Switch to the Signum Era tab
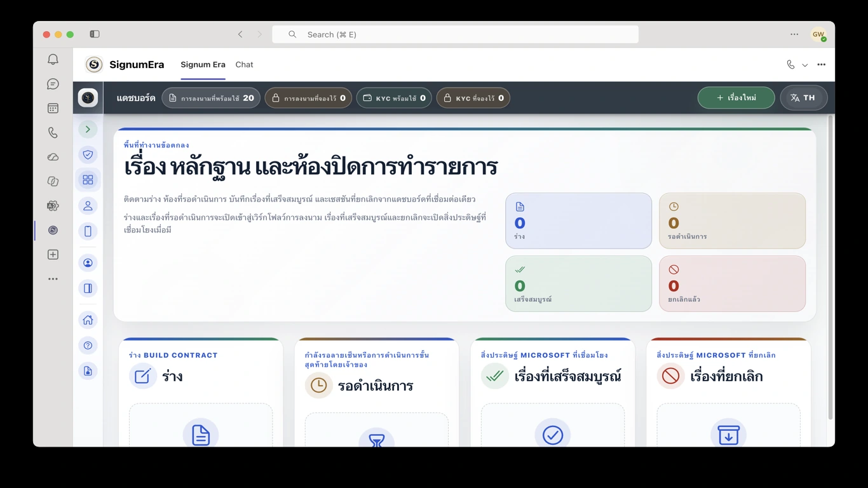Screen dimensions: 868x488 pyautogui.click(x=203, y=65)
